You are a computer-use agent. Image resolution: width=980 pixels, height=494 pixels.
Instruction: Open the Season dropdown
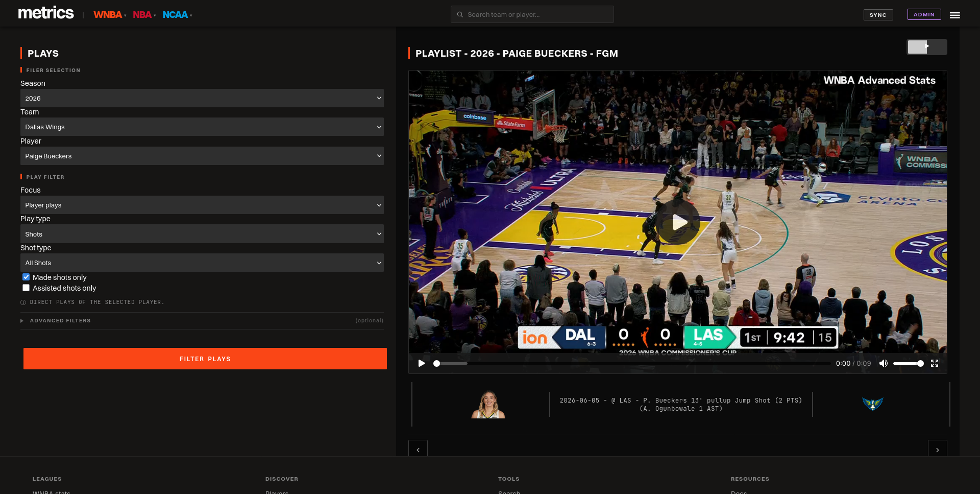pos(202,98)
